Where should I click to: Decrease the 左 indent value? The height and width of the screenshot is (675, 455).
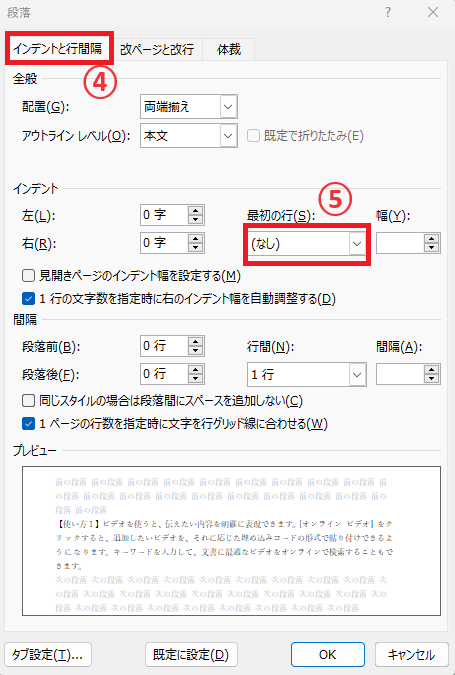click(195, 220)
